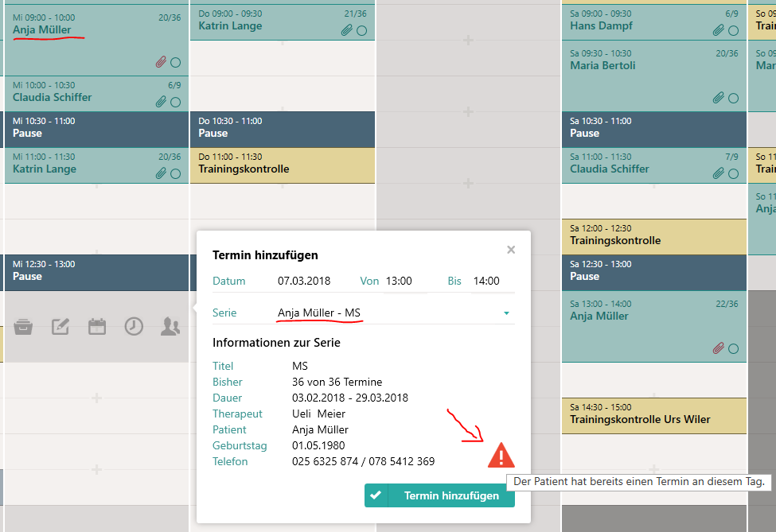Click the 22/36 counter on Sa Anja Müller
Viewport: 776px width, 532px height.
(727, 304)
